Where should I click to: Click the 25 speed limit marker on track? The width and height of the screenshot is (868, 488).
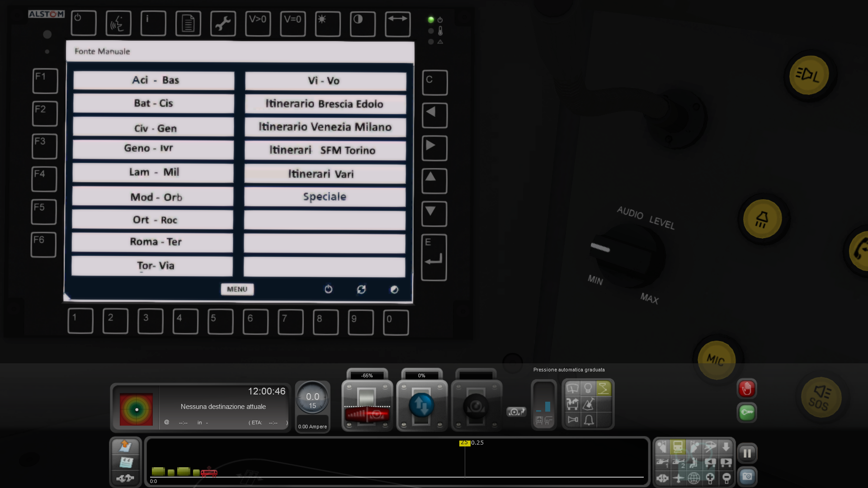coord(464,443)
